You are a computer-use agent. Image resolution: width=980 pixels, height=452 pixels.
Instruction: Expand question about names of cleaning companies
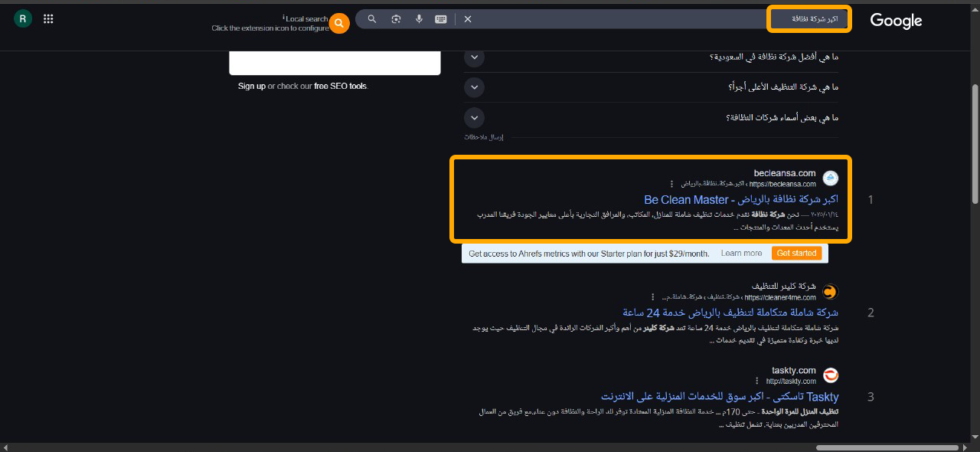coord(475,118)
